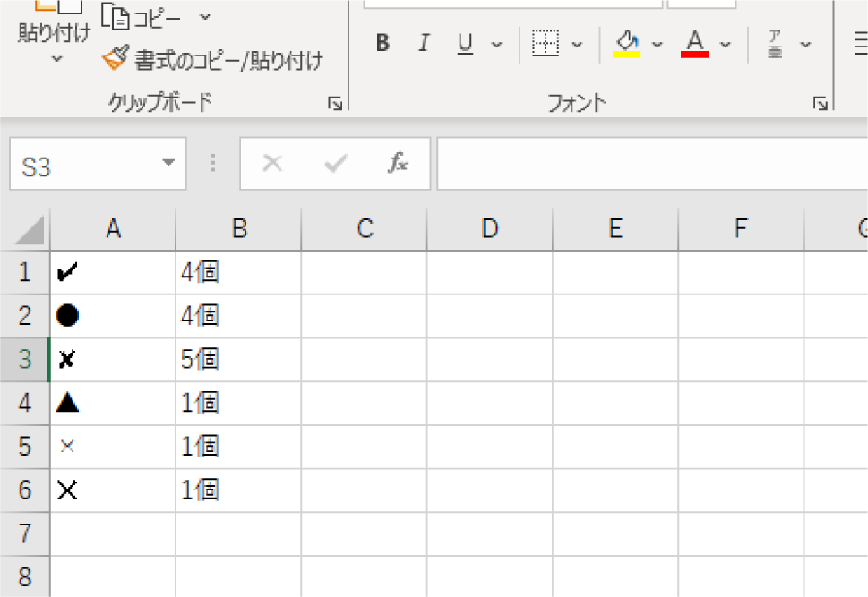Viewport: 868px width, 597px height.
Task: Select cell A5 with the small × symbol
Action: pos(113,447)
